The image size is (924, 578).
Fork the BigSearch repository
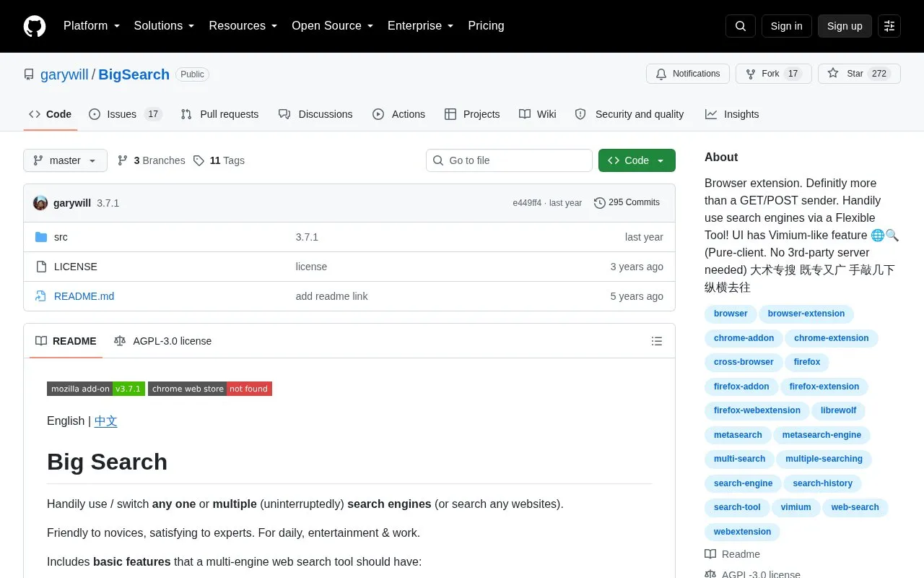(773, 74)
